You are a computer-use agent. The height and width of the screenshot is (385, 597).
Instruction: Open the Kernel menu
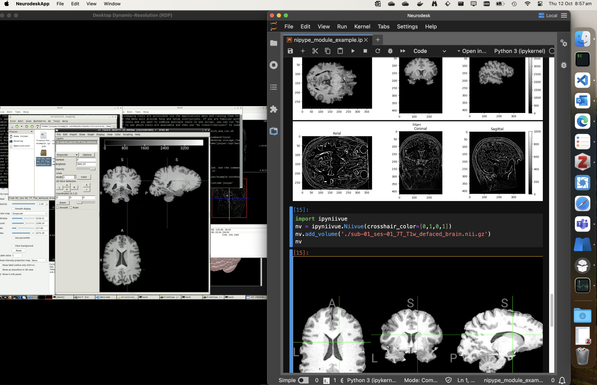coord(362,27)
